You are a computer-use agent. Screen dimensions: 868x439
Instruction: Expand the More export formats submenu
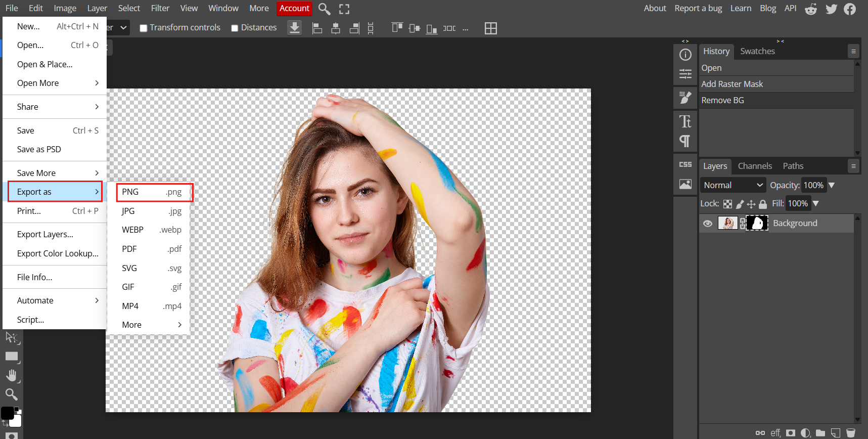[x=152, y=325]
